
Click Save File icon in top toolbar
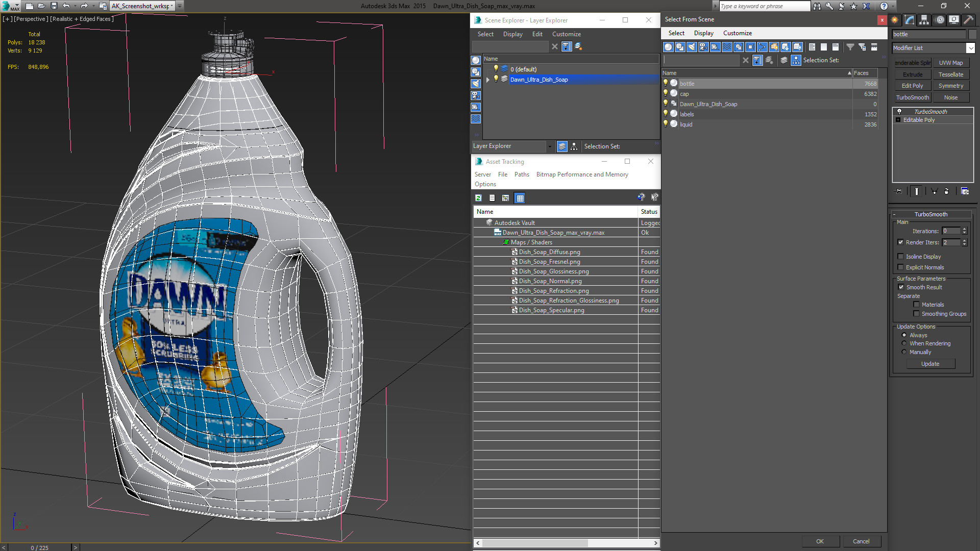point(54,6)
